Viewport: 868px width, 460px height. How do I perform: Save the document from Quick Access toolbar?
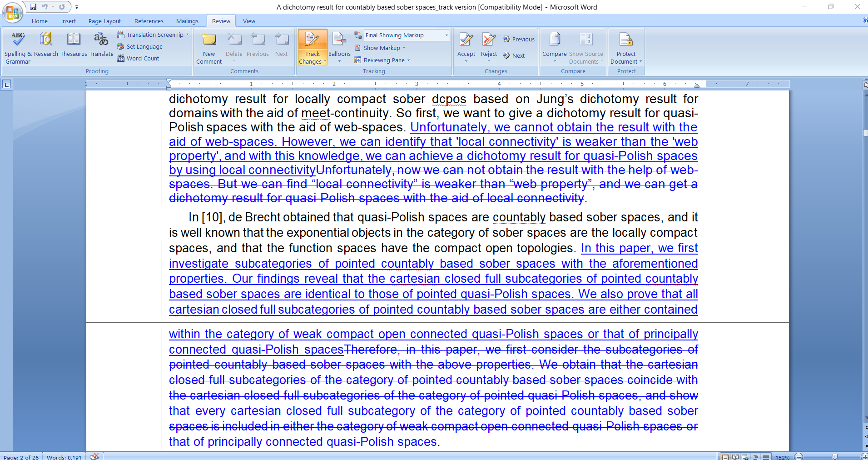[33, 7]
